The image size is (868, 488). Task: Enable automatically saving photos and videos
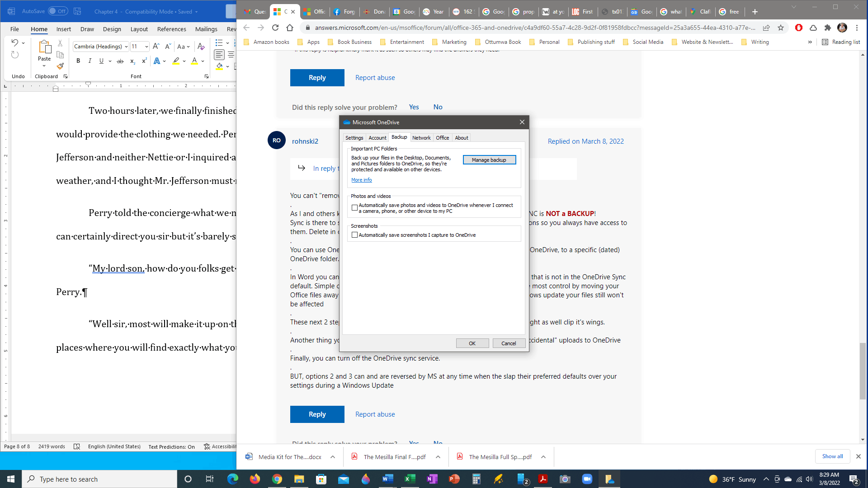point(354,208)
